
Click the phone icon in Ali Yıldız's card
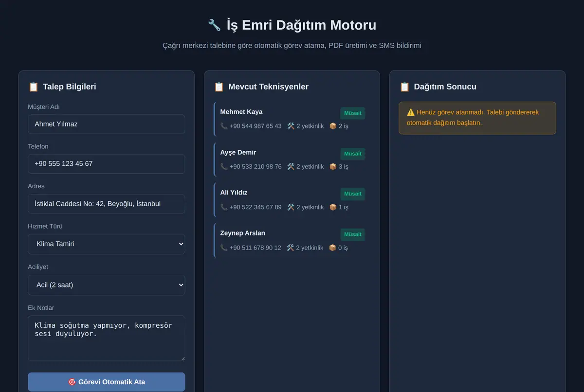click(x=224, y=207)
